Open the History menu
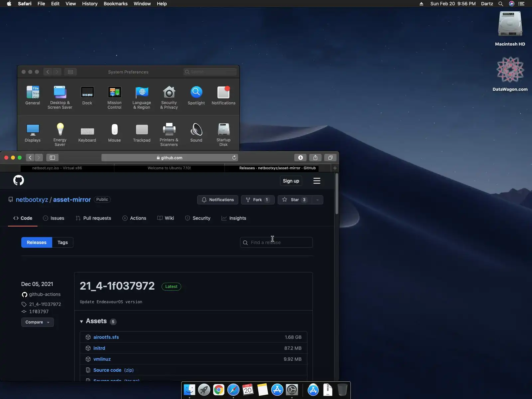This screenshot has height=399, width=532. pos(90,4)
